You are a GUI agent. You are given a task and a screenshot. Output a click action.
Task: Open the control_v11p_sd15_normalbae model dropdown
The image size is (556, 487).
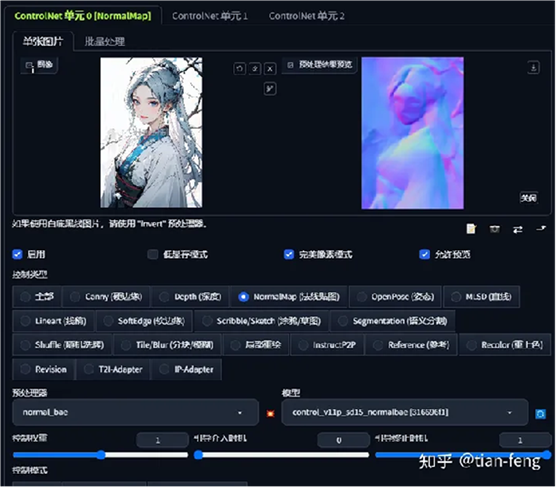click(405, 412)
